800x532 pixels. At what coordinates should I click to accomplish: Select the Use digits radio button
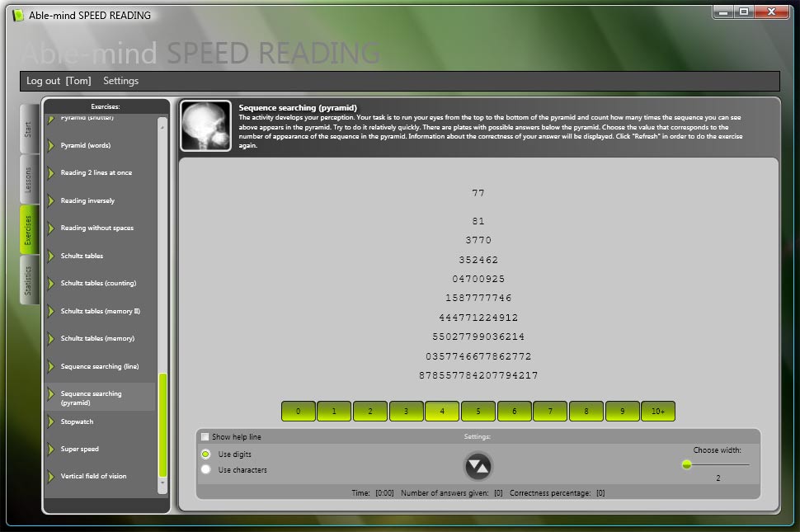(205, 454)
